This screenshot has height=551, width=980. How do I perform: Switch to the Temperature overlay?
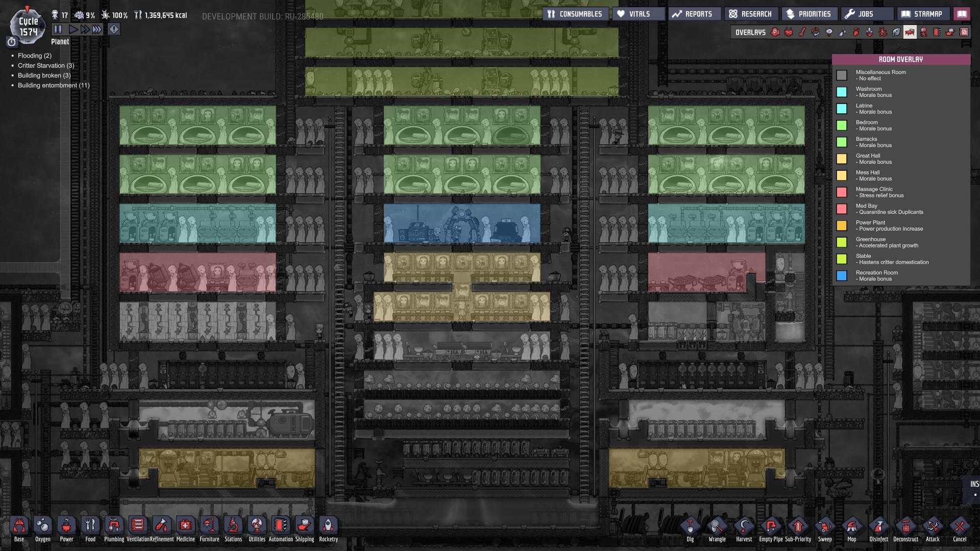pos(802,32)
